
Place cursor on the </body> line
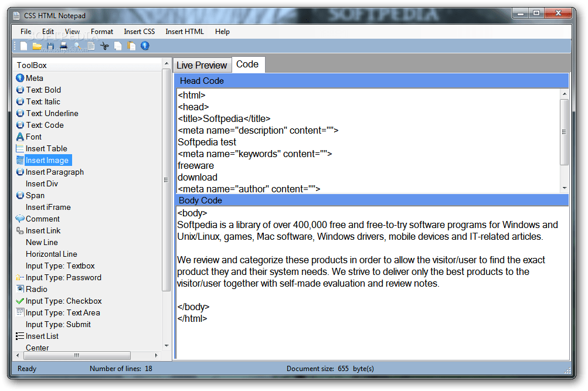[193, 307]
